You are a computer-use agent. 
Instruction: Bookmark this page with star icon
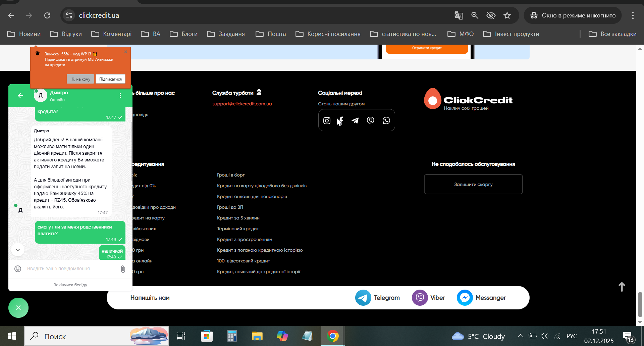pos(507,15)
